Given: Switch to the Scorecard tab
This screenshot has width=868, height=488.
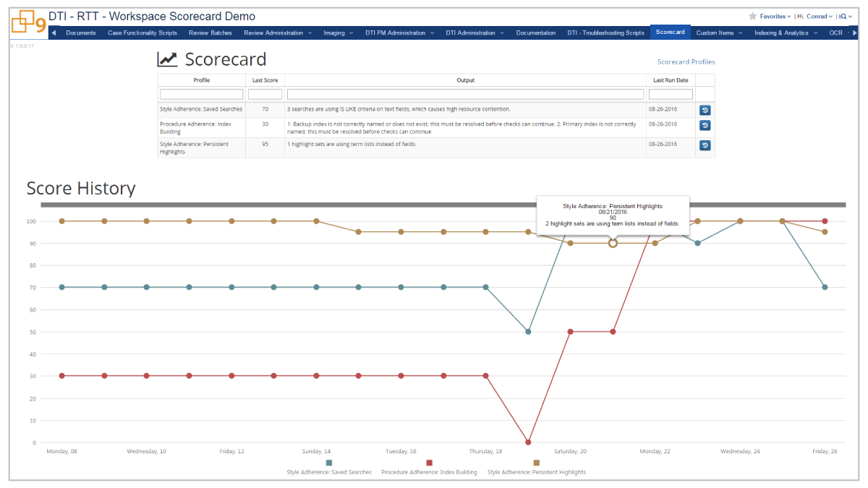Looking at the screenshot, I should (669, 32).
